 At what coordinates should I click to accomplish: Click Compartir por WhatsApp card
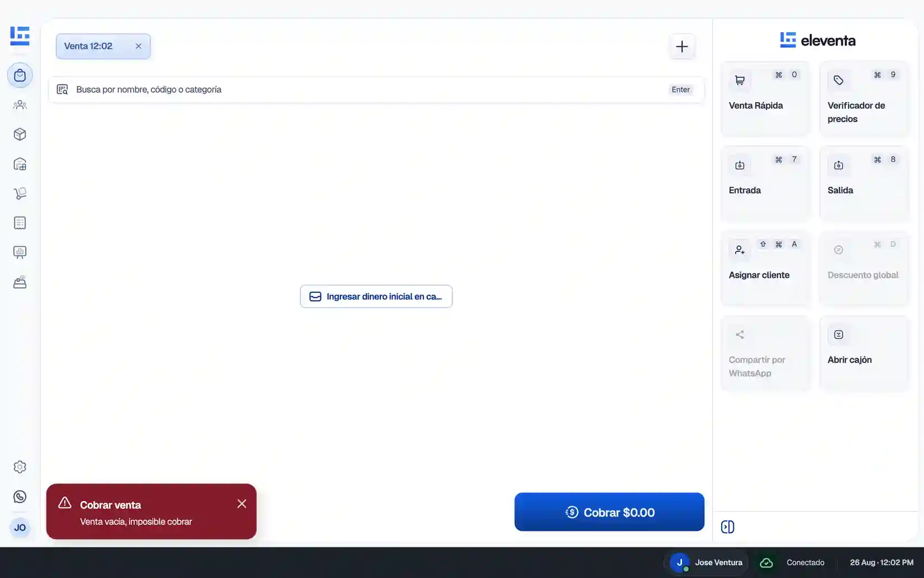[x=765, y=353]
